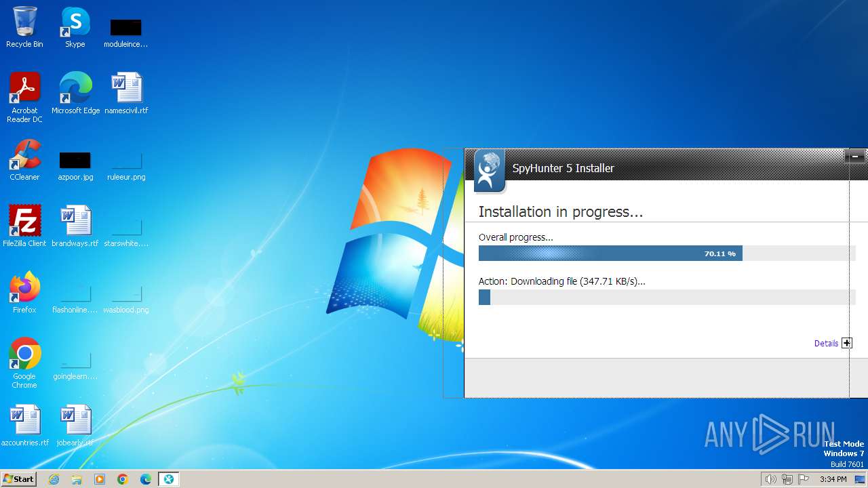
Task: Select the jobearly.rtf document icon
Action: [x=75, y=425]
